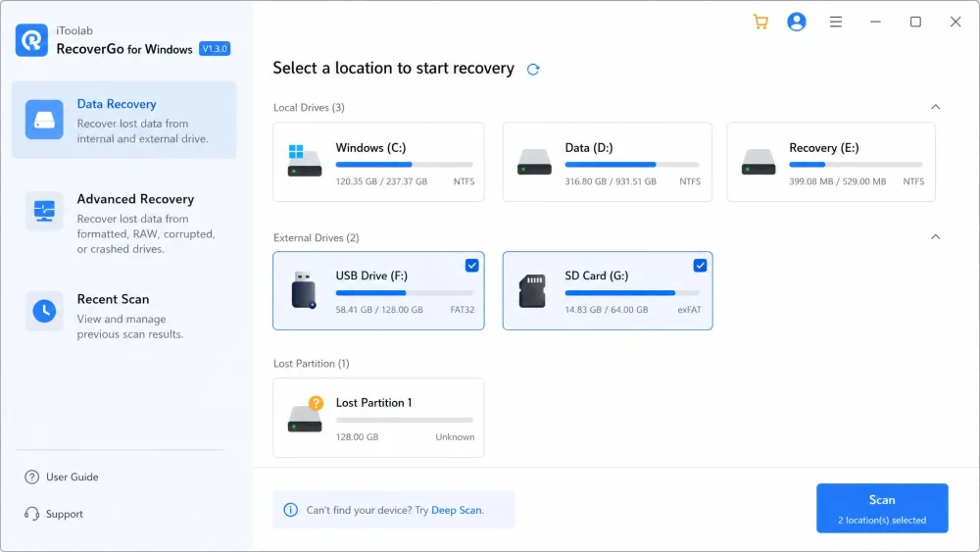980x552 pixels.
Task: Click the Windows (C:) drive icon
Action: click(305, 161)
